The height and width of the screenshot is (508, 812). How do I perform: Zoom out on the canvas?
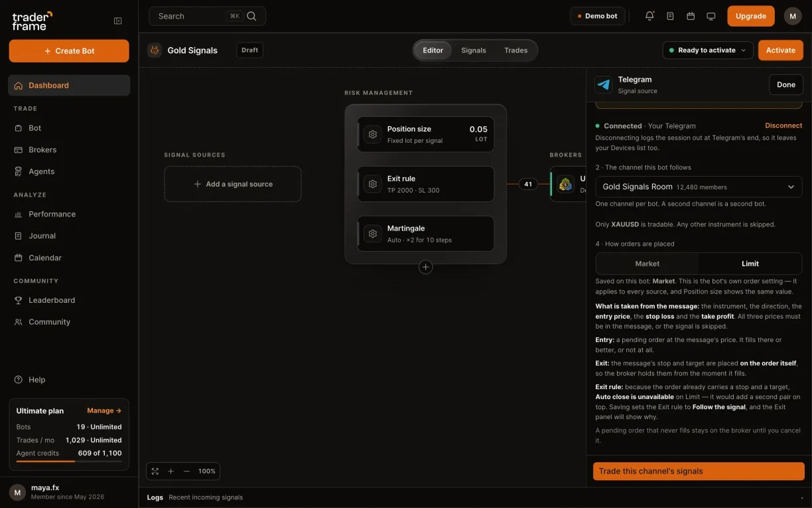pos(186,471)
